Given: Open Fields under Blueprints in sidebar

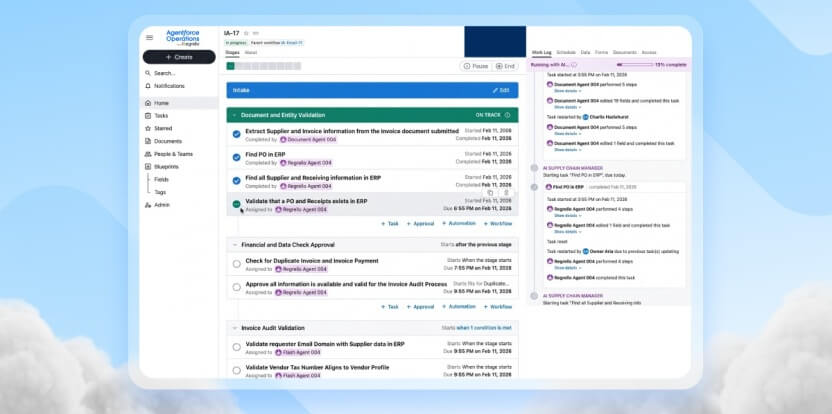Looking at the screenshot, I should click(161, 179).
